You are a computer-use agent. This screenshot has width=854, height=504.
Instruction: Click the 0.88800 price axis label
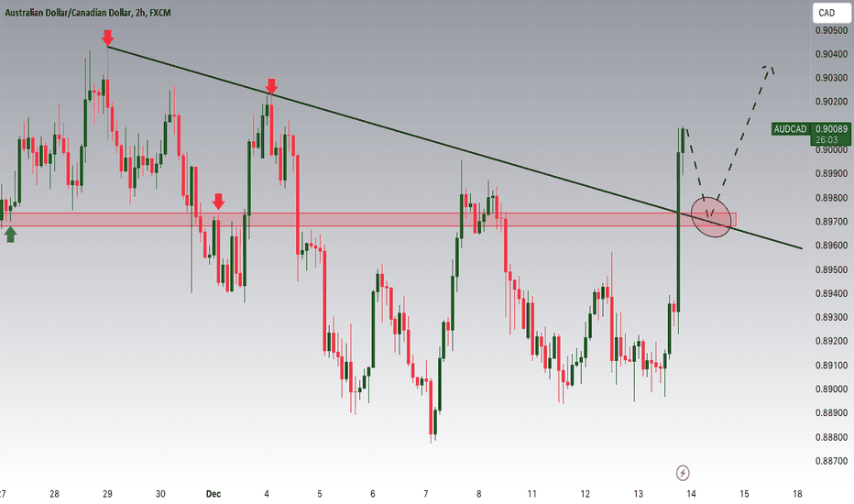pos(831,437)
